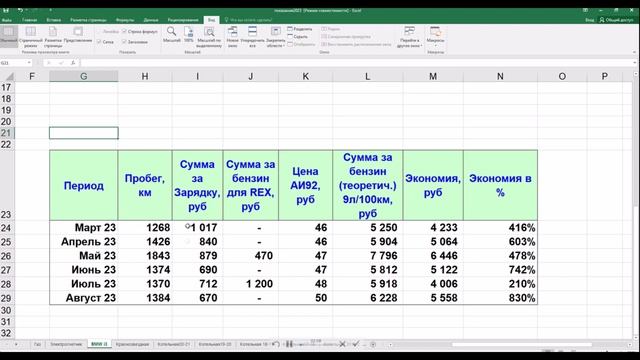Open the Файл tab
This screenshot has height=360, width=640.
coord(7,20)
